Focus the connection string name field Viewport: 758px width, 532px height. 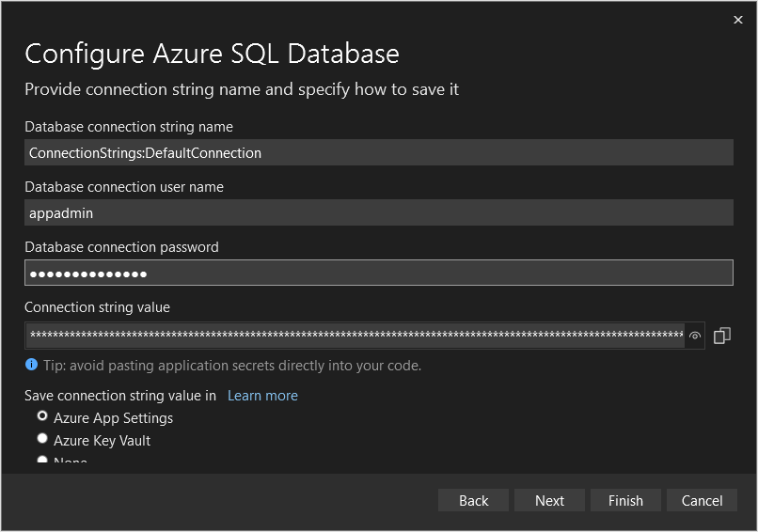(x=378, y=152)
